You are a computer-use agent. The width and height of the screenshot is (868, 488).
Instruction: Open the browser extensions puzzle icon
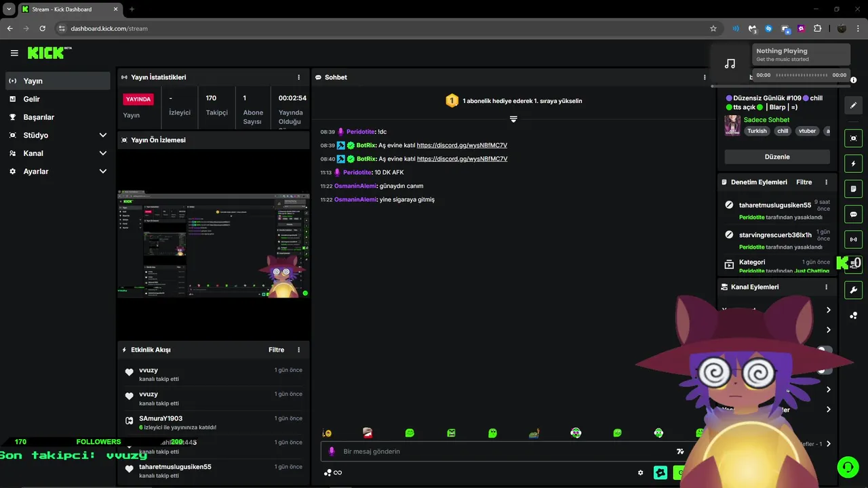tap(817, 28)
